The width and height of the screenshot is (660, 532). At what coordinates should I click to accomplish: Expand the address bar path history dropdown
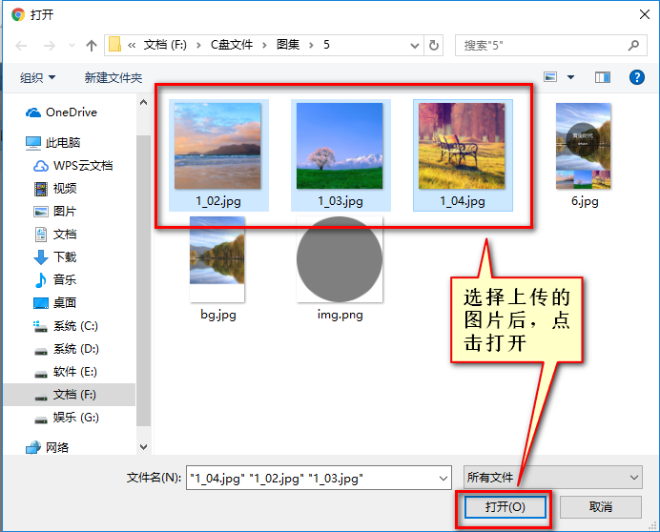point(413,45)
